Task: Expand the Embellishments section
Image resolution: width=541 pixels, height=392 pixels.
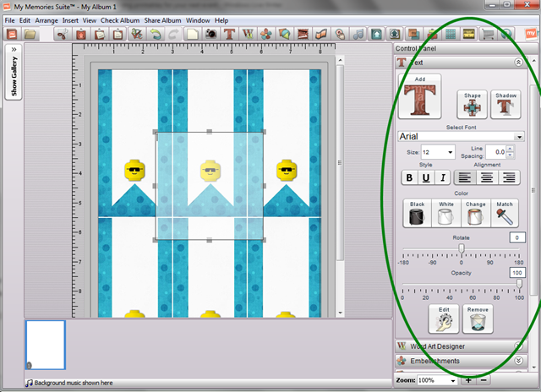Action: pos(518,361)
